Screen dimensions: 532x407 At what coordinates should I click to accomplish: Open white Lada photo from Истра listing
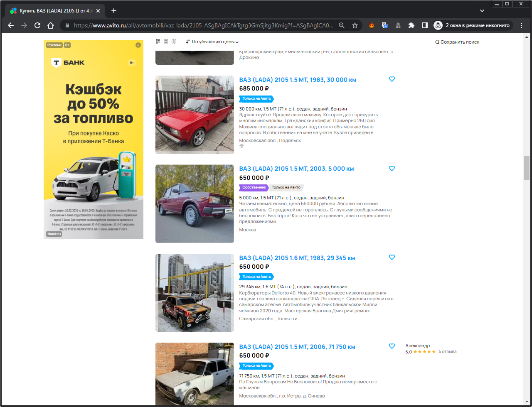(x=195, y=375)
